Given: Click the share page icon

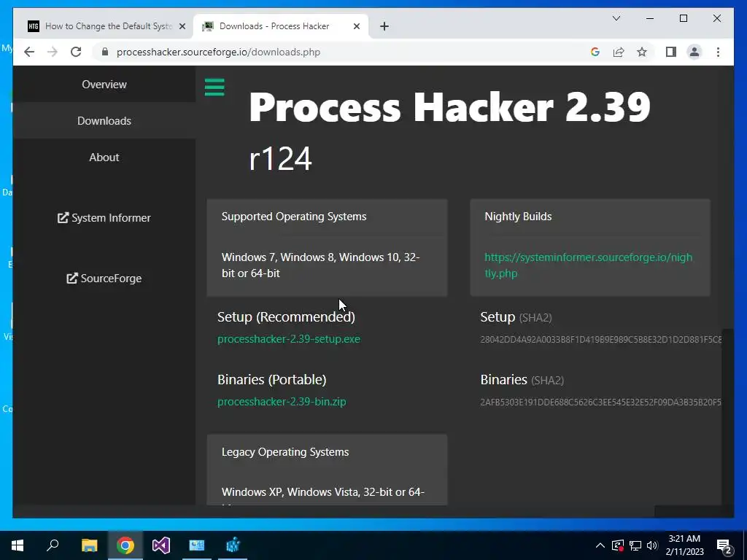Looking at the screenshot, I should pyautogui.click(x=619, y=52).
